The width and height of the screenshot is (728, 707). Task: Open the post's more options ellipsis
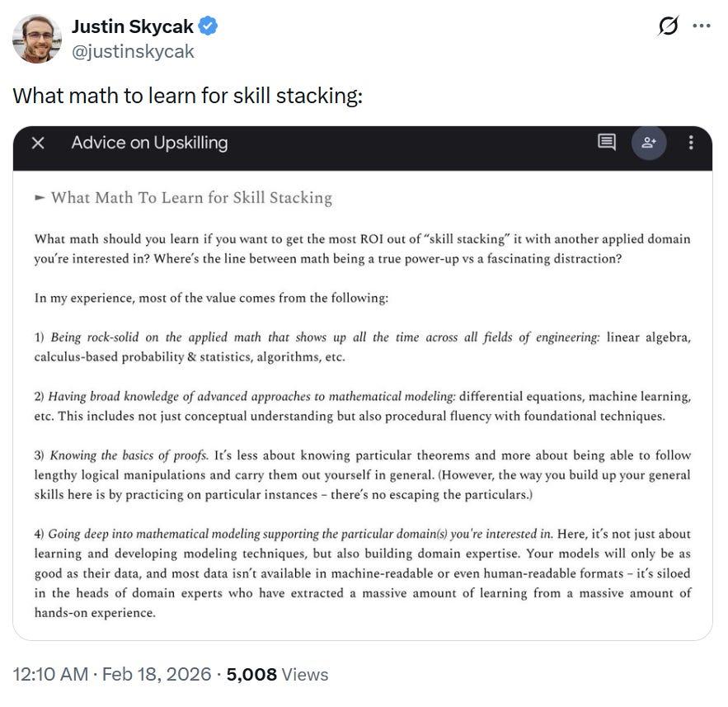[701, 26]
